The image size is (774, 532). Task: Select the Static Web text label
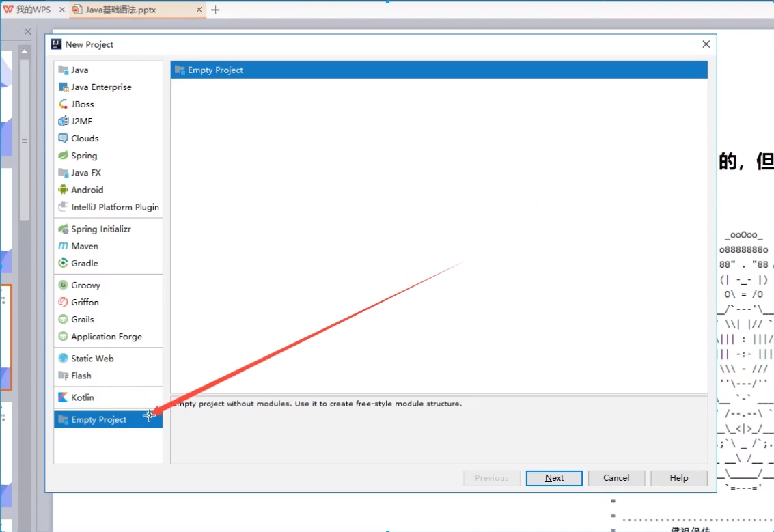(x=92, y=359)
